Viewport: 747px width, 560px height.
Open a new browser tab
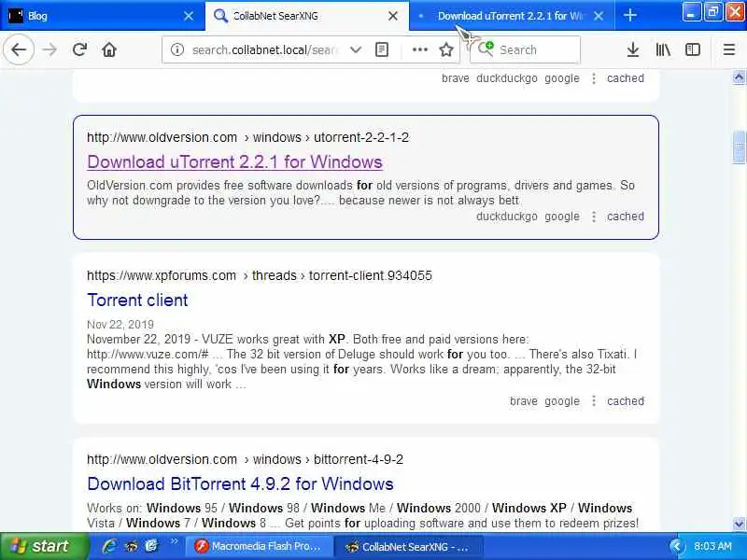click(x=629, y=16)
